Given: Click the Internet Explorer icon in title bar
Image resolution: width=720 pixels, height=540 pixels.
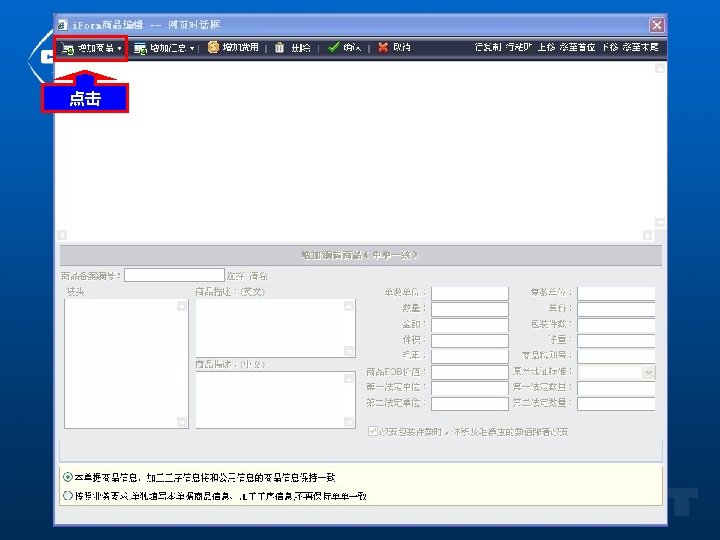Looking at the screenshot, I should click(63, 25).
